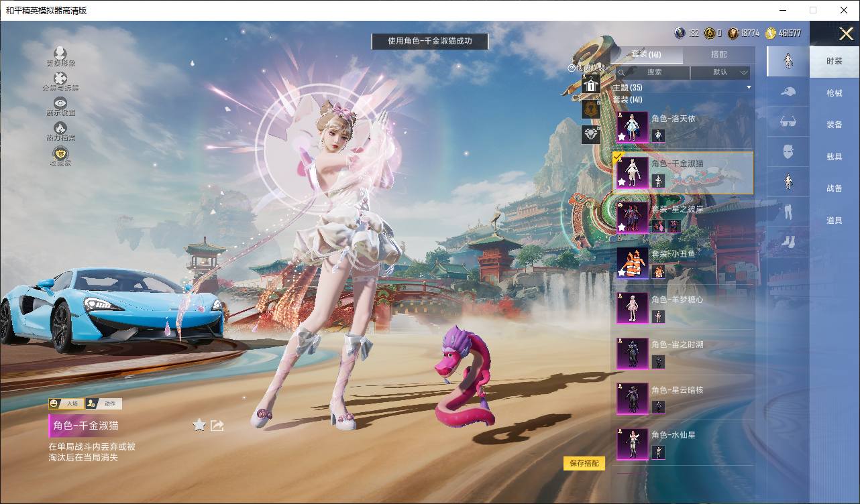Collapse the 主题 (35) section arrow
Viewport: 860px width, 504px height.
749,88
